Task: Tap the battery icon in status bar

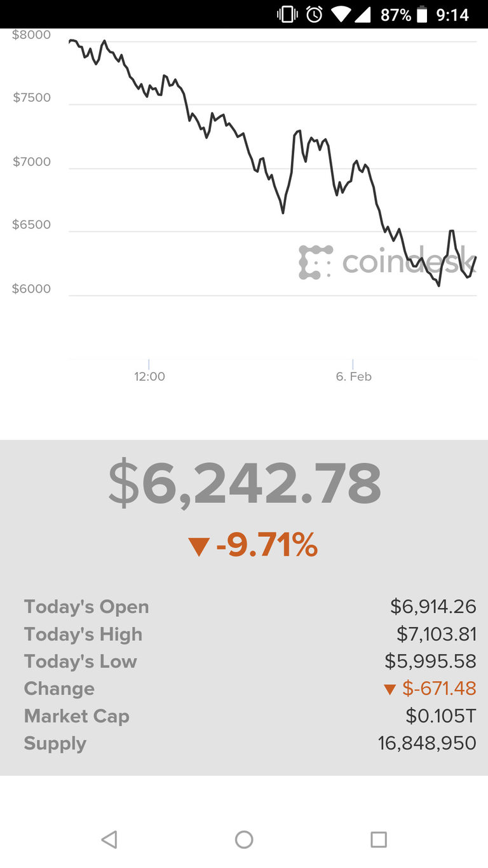Action: (422, 14)
